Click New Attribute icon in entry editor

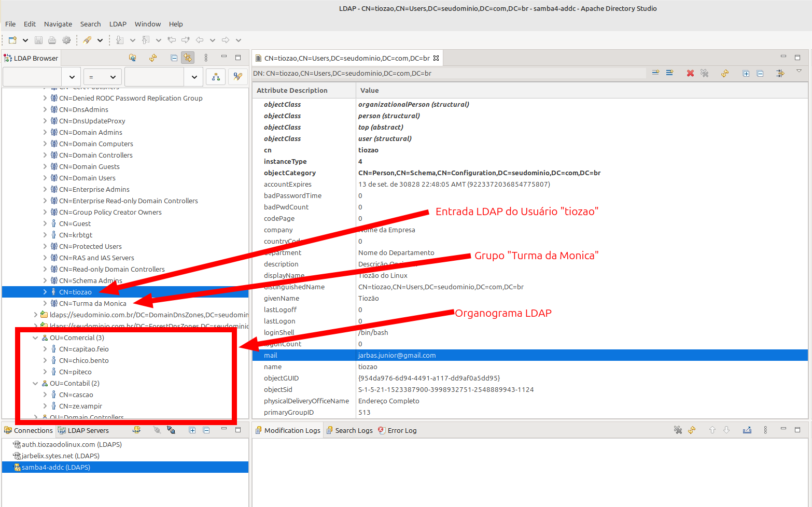[x=655, y=73]
